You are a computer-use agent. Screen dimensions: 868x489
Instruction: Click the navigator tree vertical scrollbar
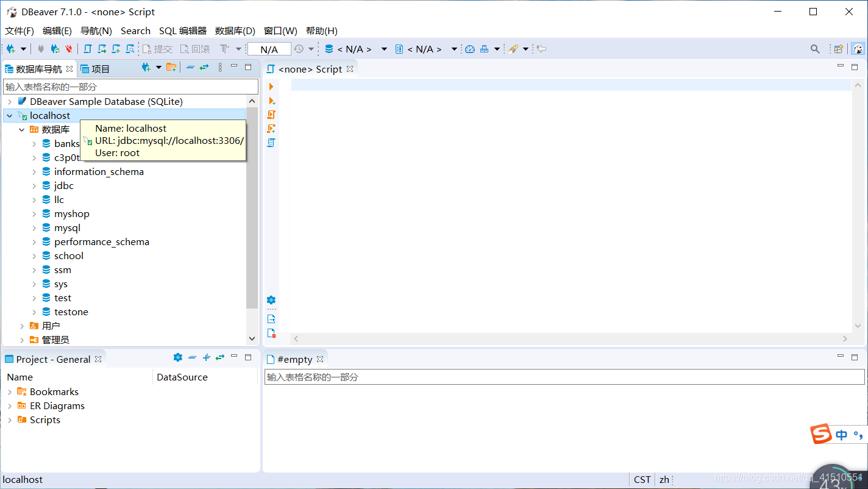(252, 207)
